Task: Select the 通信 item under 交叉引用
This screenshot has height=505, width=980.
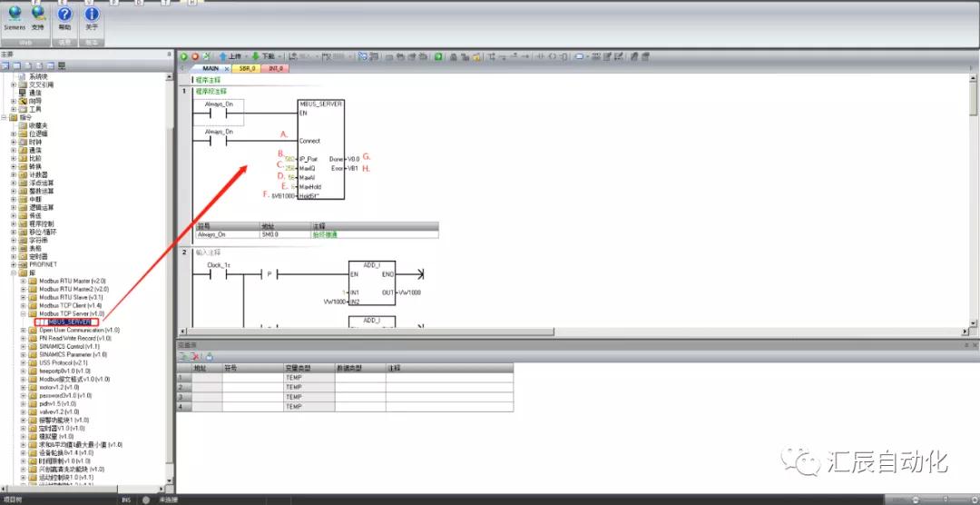Action: pyautogui.click(x=35, y=93)
